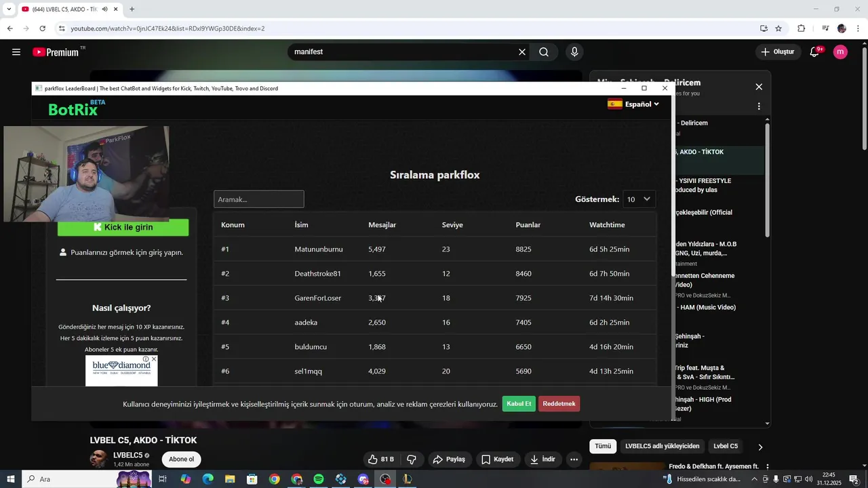
Task: Click the Aramak leaderboard search field
Action: tap(259, 199)
